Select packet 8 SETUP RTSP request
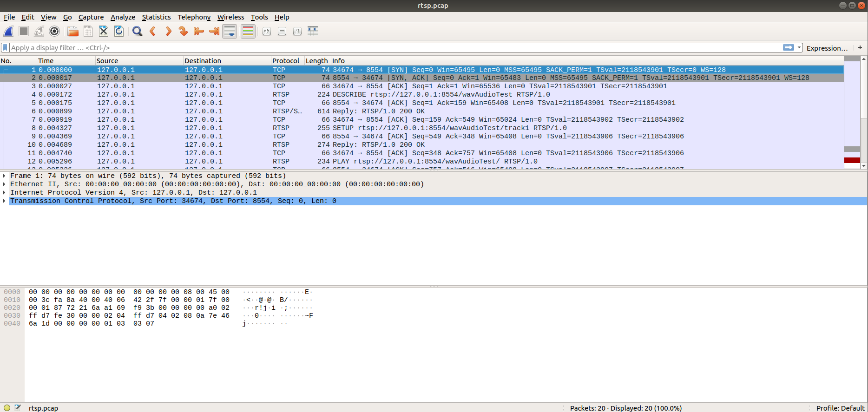This screenshot has height=412, width=868. 422,128
